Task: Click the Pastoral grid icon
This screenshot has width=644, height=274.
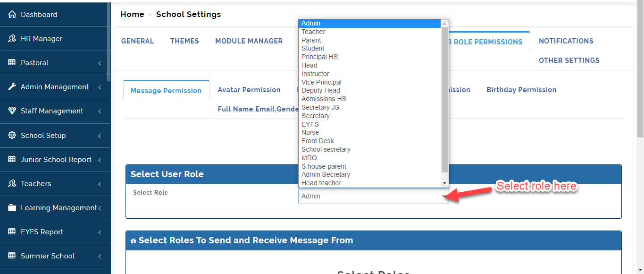Action: (12, 63)
